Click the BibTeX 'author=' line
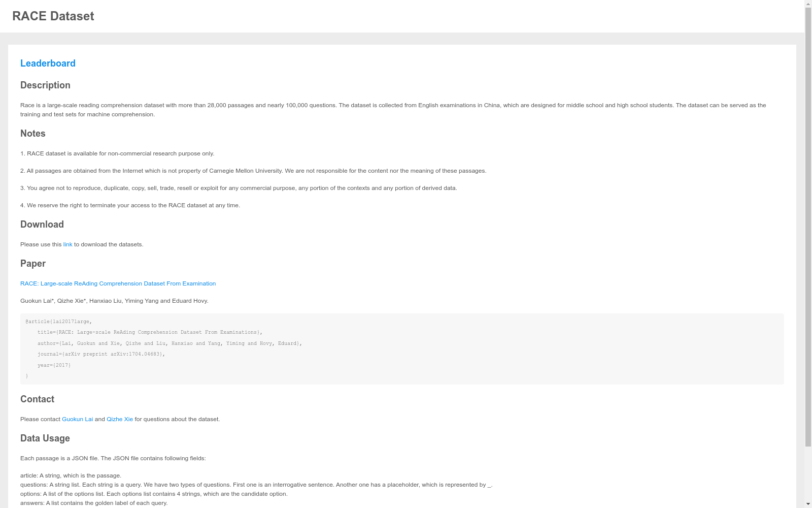Screen dimensions: 812x508 (x=170, y=343)
